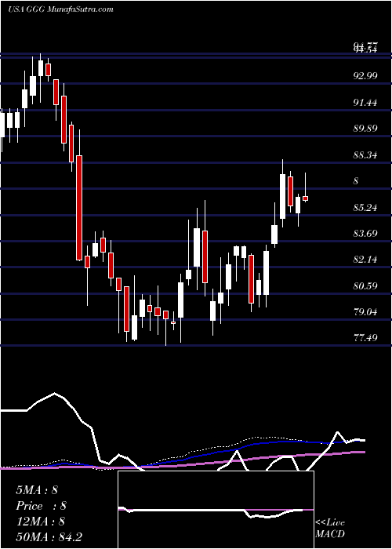Click the 79.04 price axis label
The image size is (392, 549).
(x=365, y=312)
